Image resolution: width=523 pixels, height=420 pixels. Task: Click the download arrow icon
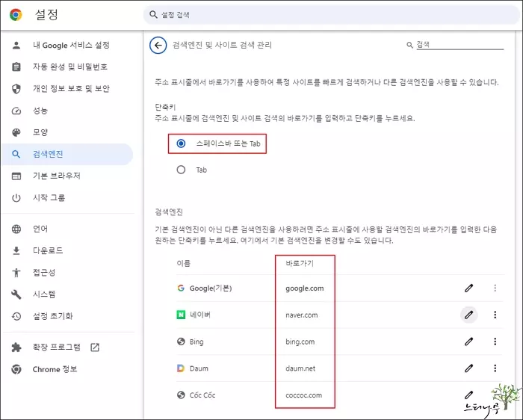click(16, 251)
